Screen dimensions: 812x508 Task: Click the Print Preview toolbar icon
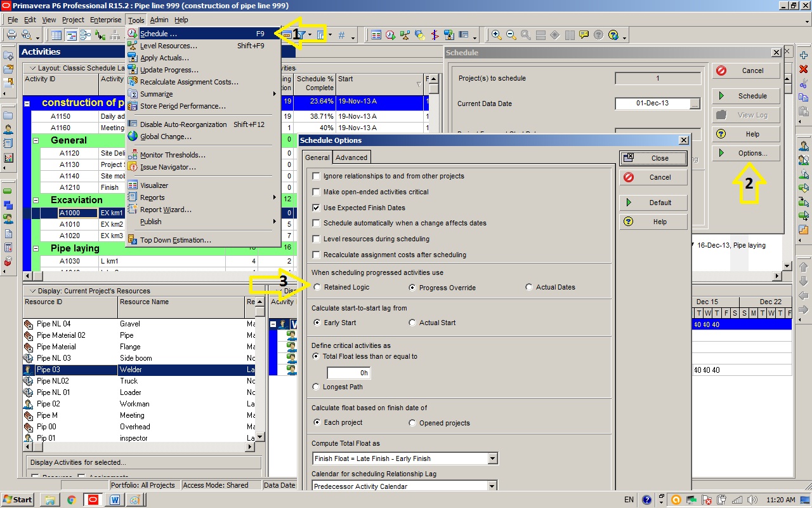click(x=27, y=35)
